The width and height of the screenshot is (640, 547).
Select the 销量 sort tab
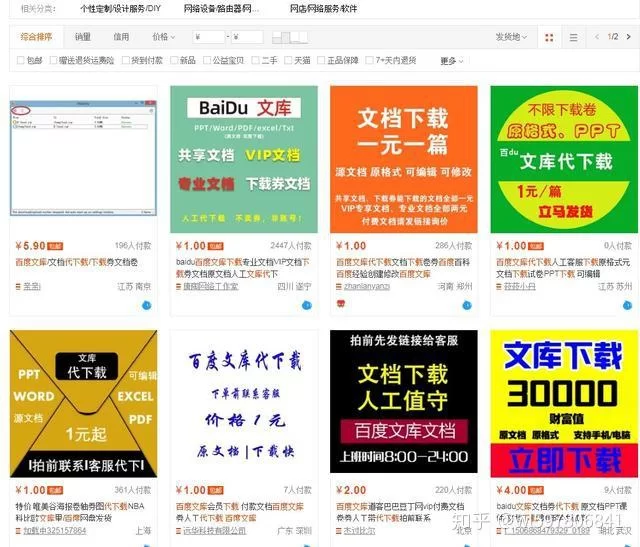coord(82,37)
